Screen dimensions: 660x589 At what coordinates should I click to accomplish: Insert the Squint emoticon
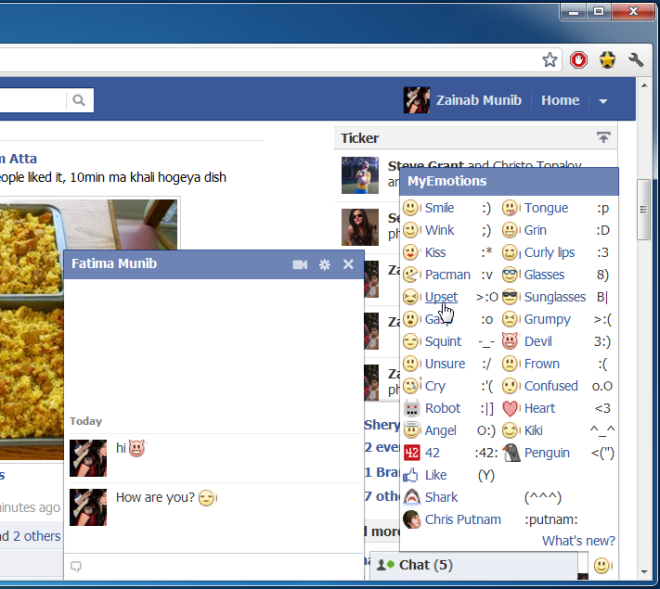click(x=443, y=341)
